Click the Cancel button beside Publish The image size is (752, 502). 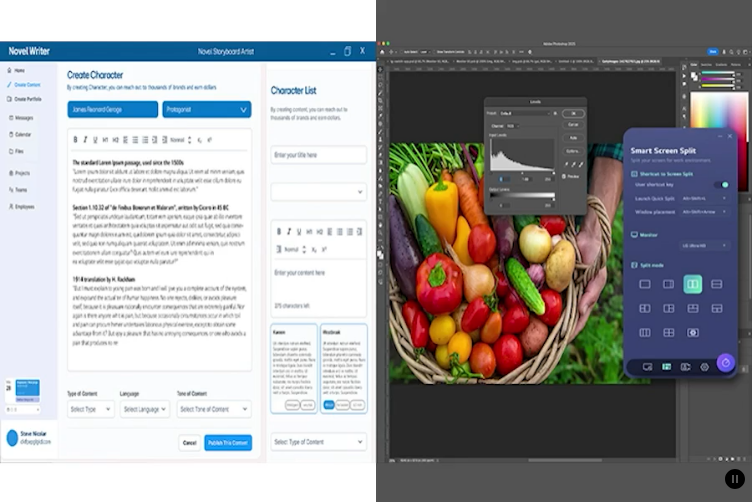click(189, 442)
